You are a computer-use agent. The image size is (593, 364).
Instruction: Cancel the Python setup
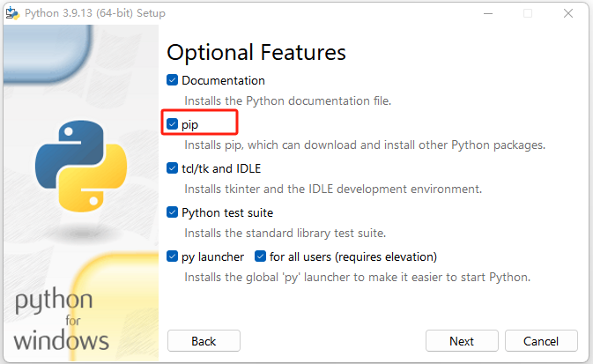click(541, 341)
